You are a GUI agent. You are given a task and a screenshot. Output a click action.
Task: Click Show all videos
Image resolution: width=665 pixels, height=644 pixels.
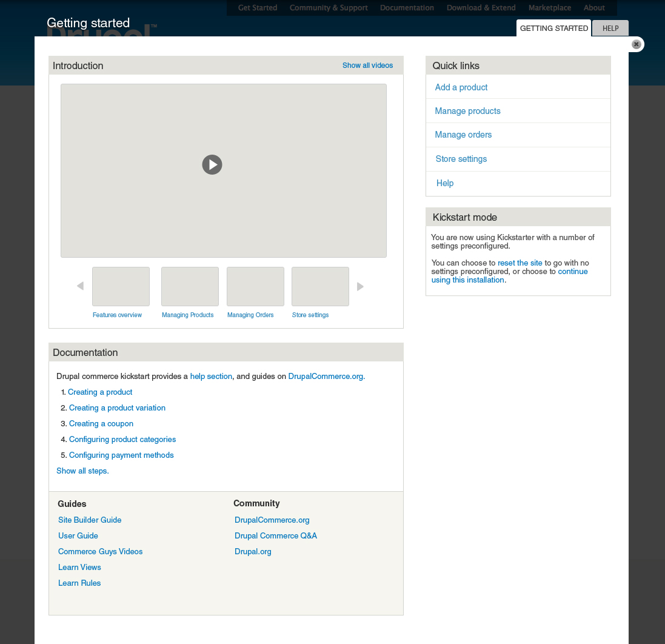click(368, 65)
